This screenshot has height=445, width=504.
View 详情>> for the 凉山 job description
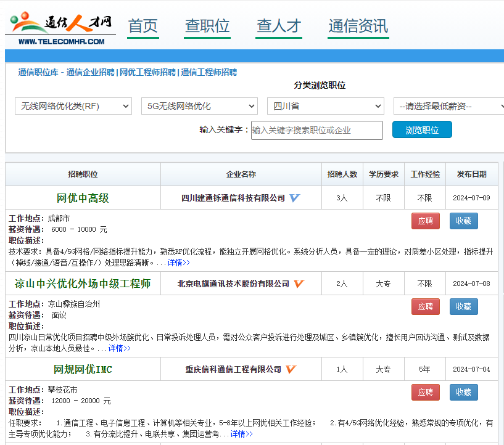119,348
